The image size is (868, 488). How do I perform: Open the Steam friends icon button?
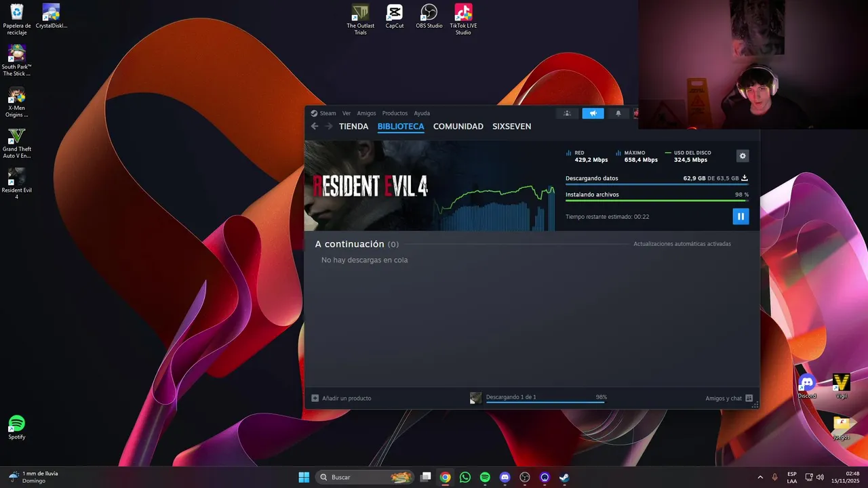[x=567, y=113]
